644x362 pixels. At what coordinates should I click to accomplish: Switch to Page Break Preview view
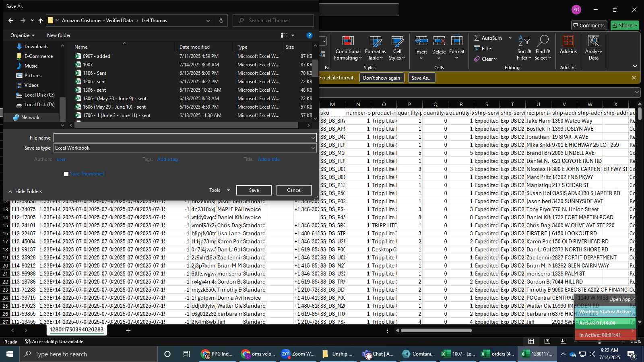[563, 341]
